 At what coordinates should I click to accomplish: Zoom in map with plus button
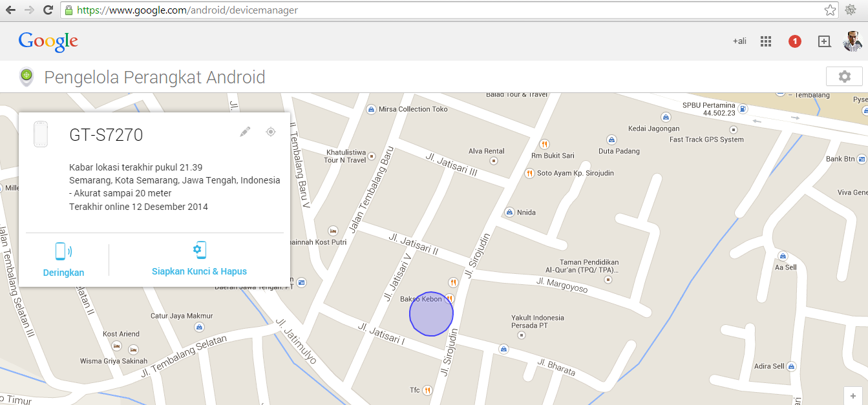(x=853, y=396)
